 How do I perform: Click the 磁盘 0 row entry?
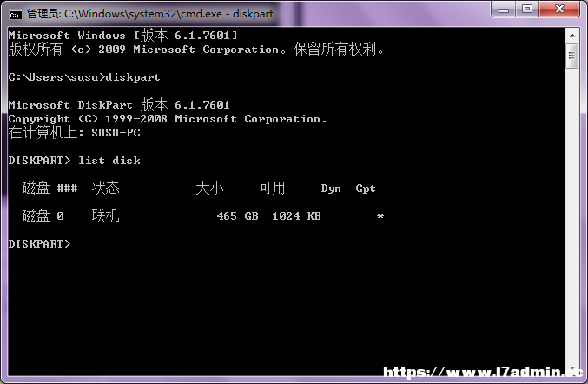pos(43,216)
